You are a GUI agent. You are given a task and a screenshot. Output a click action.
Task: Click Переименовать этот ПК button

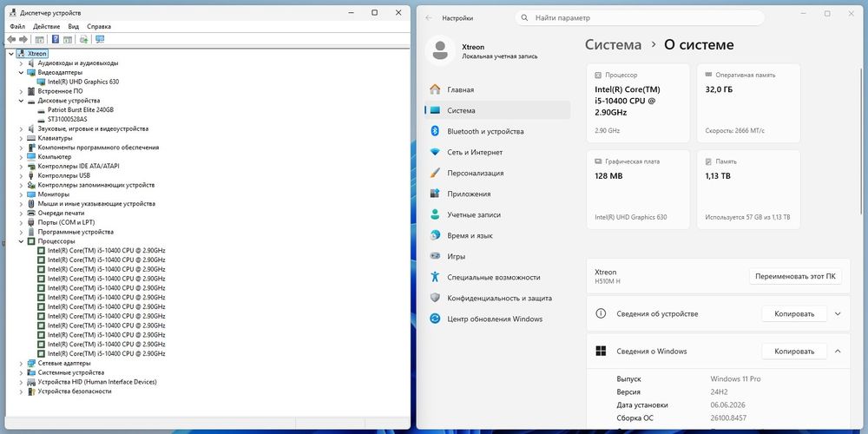pyautogui.click(x=795, y=276)
